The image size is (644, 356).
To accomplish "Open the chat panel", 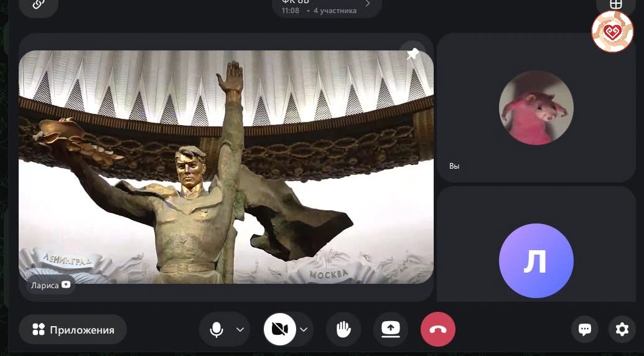I will [x=584, y=330].
